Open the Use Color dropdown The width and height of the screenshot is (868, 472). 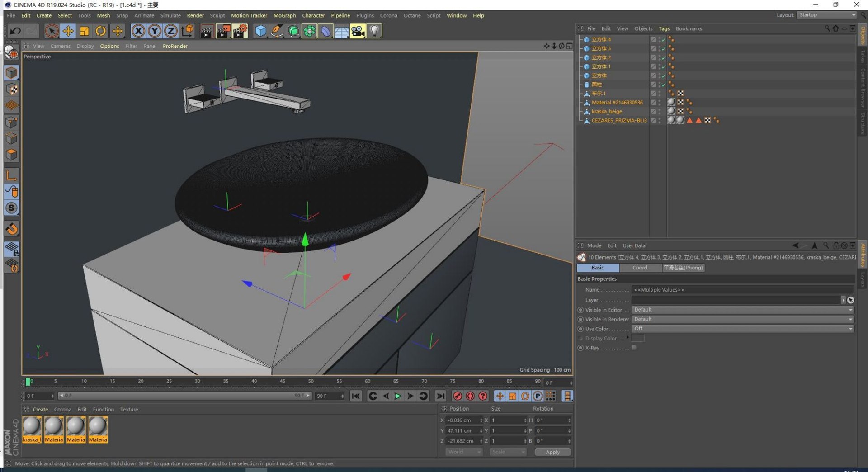pos(742,329)
